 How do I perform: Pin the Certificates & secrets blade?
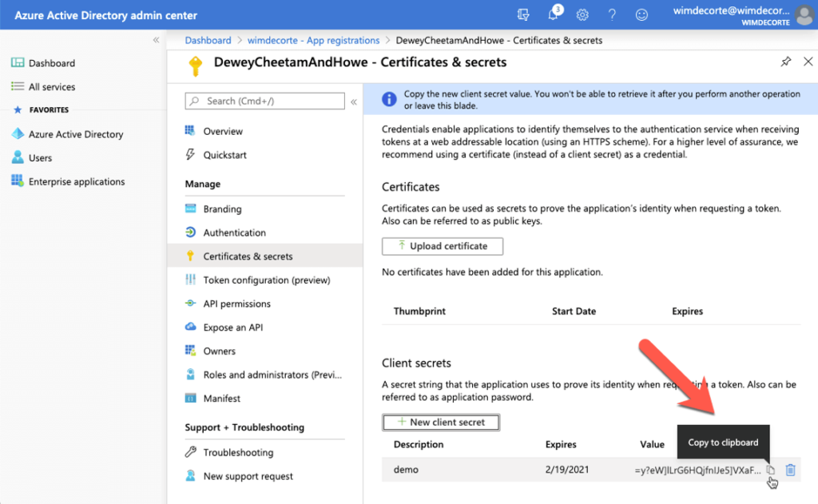pos(787,62)
